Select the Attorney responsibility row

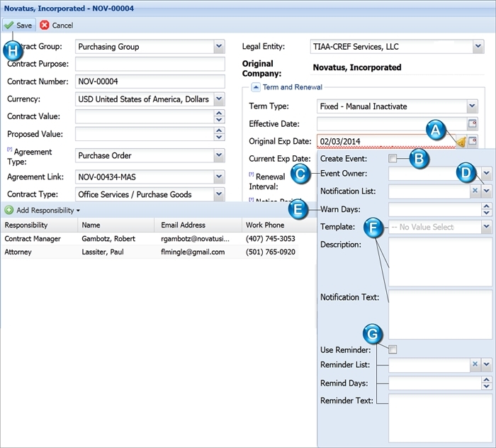click(x=150, y=252)
